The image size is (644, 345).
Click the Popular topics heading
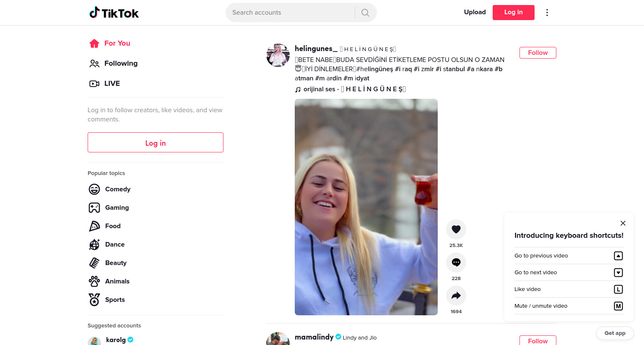[x=106, y=173]
